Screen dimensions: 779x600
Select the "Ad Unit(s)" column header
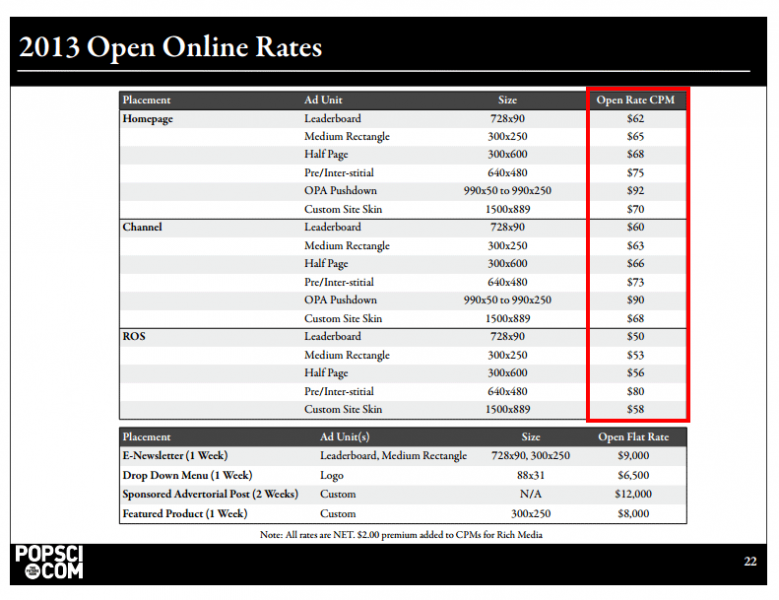tap(344, 437)
